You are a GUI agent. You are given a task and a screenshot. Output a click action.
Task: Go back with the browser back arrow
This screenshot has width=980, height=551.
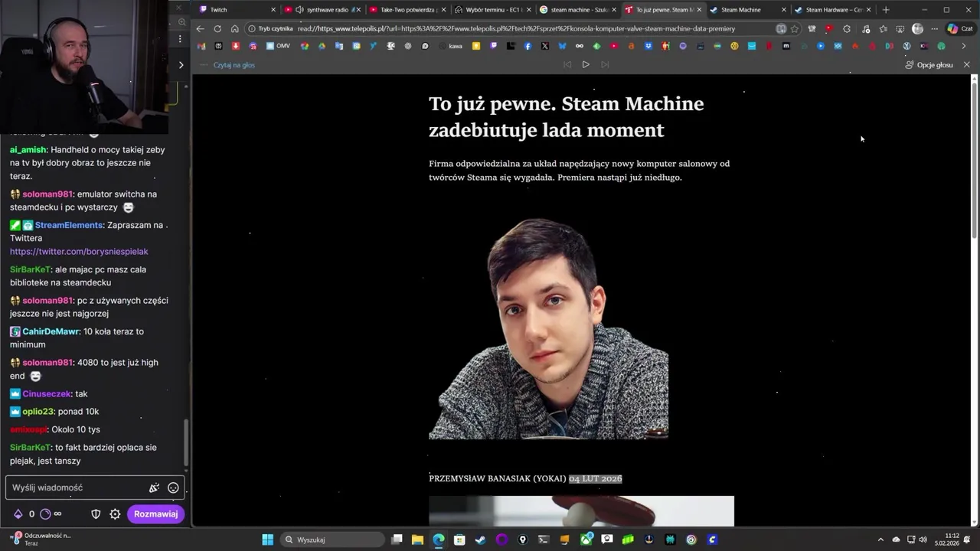[x=201, y=28]
